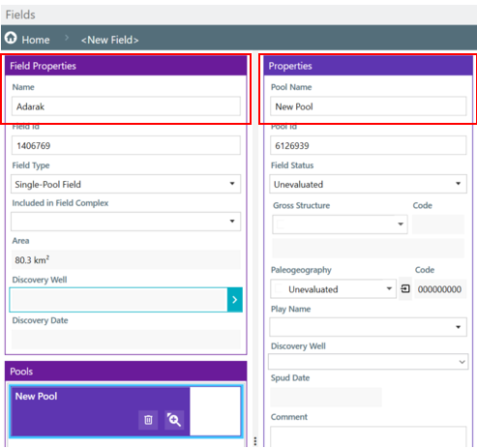
Task: Go to the Home breadcrumb link
Action: 36,40
